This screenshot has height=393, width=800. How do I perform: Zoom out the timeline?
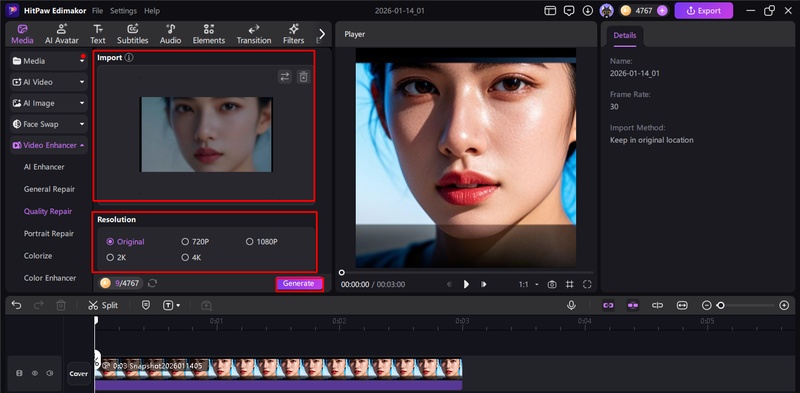[x=707, y=305]
